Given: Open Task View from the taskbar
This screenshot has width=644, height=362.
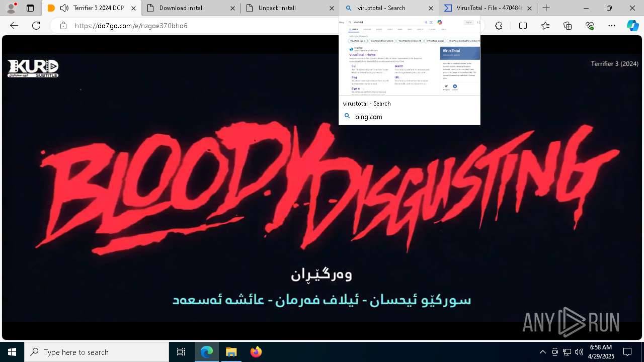Looking at the screenshot, I should coord(181,352).
